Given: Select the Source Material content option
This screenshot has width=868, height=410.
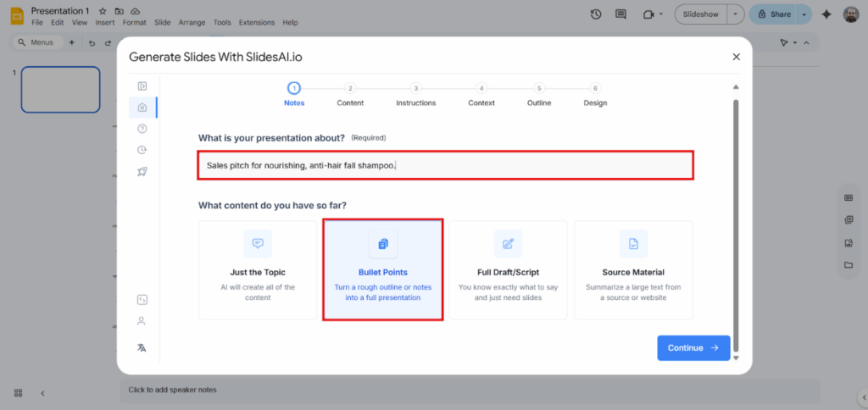Looking at the screenshot, I should (x=633, y=269).
